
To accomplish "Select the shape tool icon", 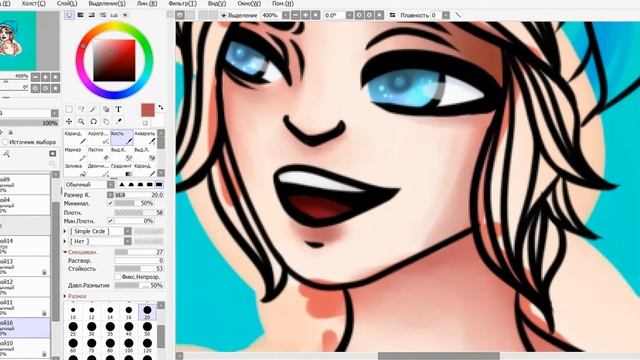I will (106, 109).
